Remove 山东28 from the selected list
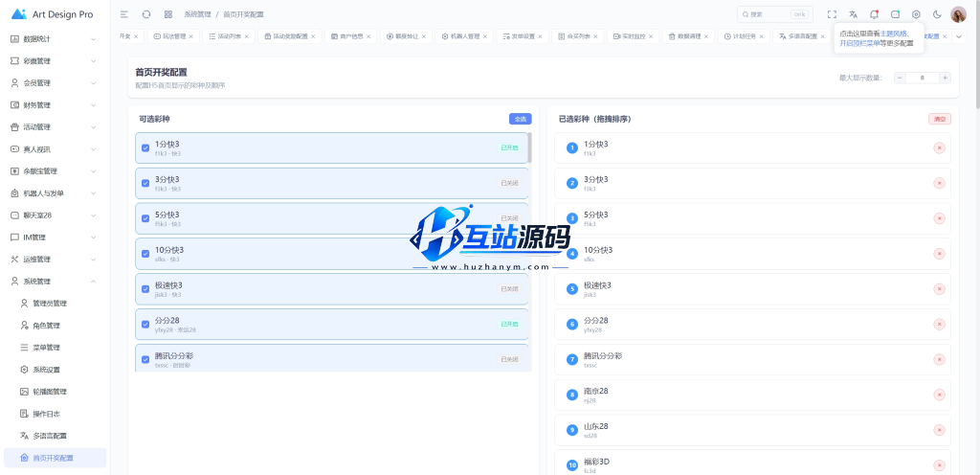The width and height of the screenshot is (980, 475). click(940, 430)
